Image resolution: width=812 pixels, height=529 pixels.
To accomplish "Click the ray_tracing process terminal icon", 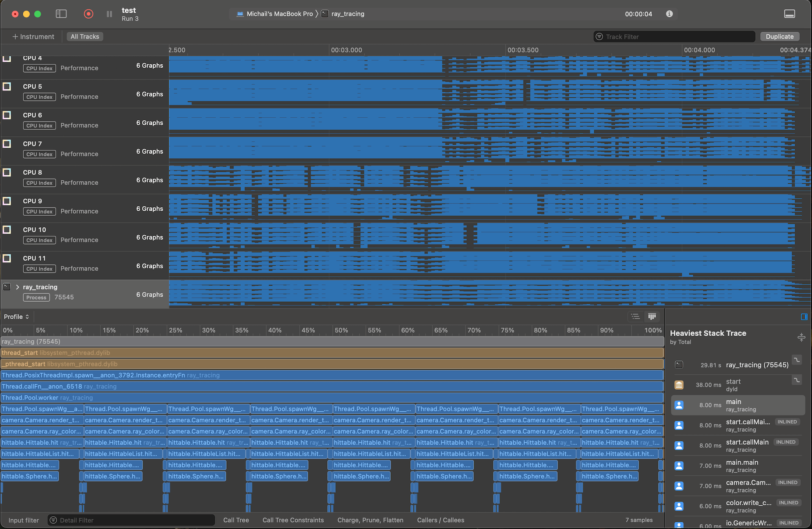I will (7, 287).
